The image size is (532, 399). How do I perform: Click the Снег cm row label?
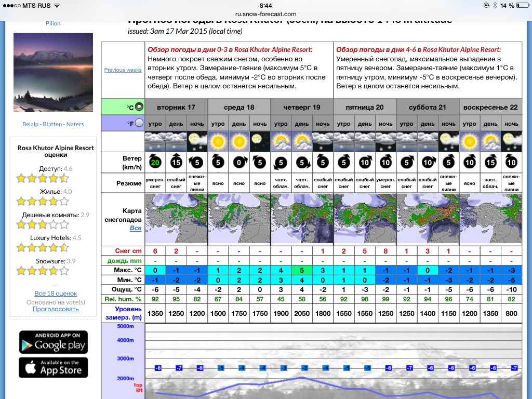click(128, 251)
